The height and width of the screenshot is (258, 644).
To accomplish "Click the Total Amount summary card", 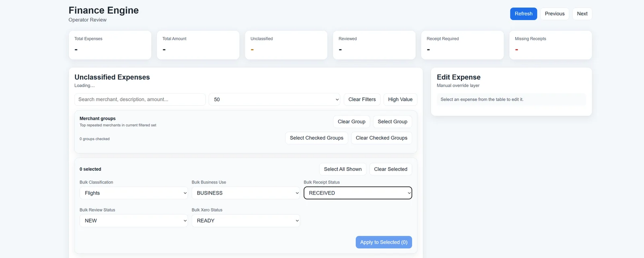I will tap(198, 45).
